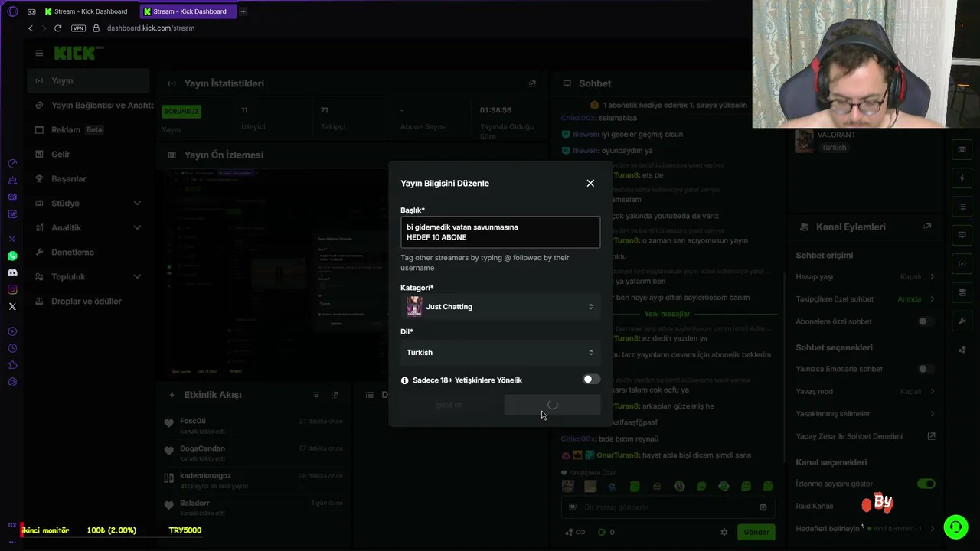
Task: Click the İptal et button
Action: tap(449, 405)
